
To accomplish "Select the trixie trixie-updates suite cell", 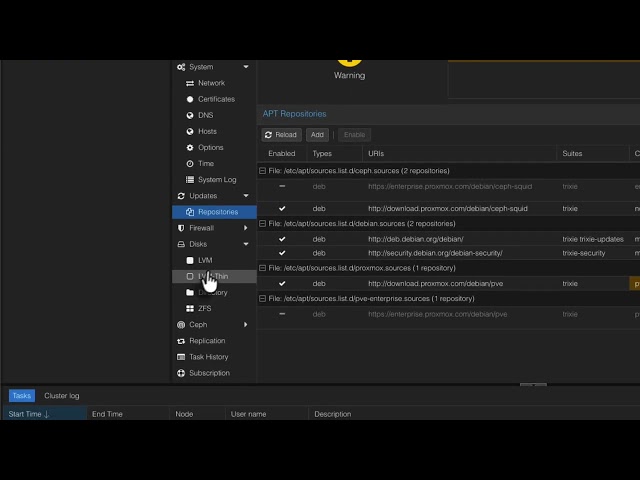I will coord(593,239).
